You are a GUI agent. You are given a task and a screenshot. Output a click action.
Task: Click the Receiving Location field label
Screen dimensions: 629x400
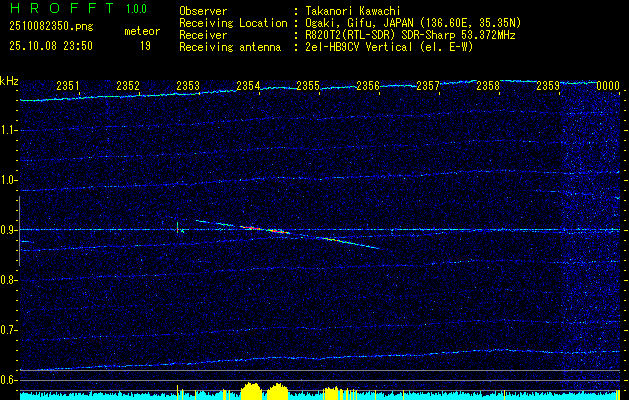233,23
